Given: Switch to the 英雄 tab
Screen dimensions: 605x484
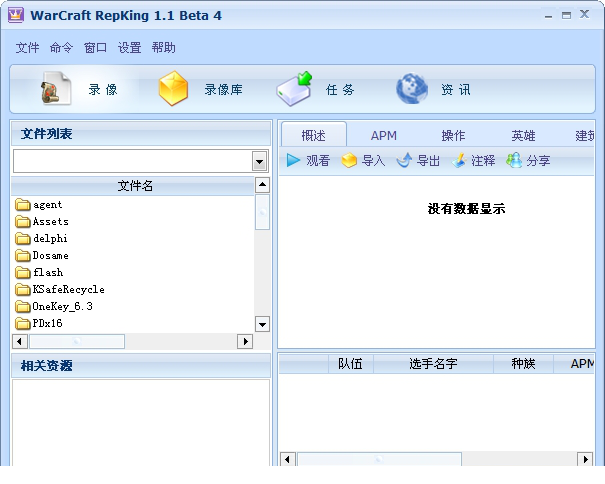Looking at the screenshot, I should coord(523,135).
